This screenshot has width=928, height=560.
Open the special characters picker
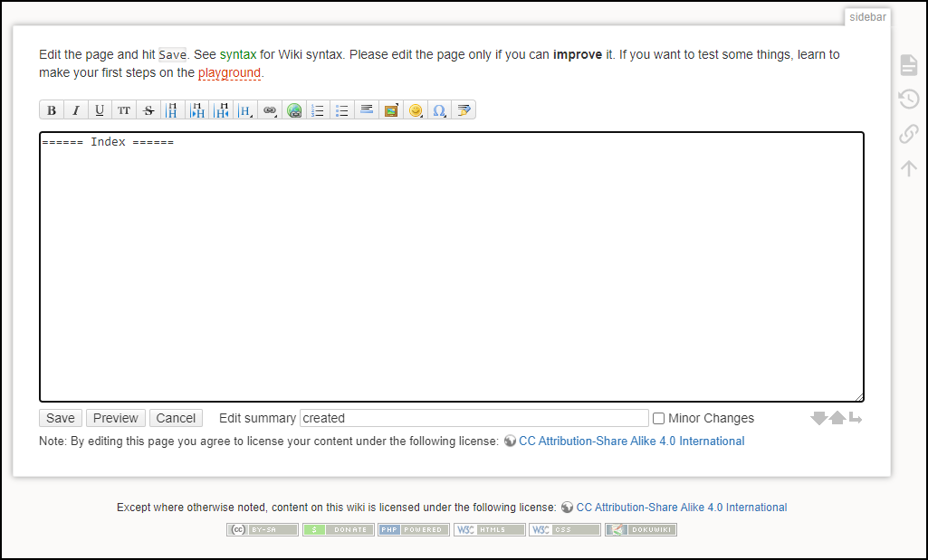click(x=440, y=110)
